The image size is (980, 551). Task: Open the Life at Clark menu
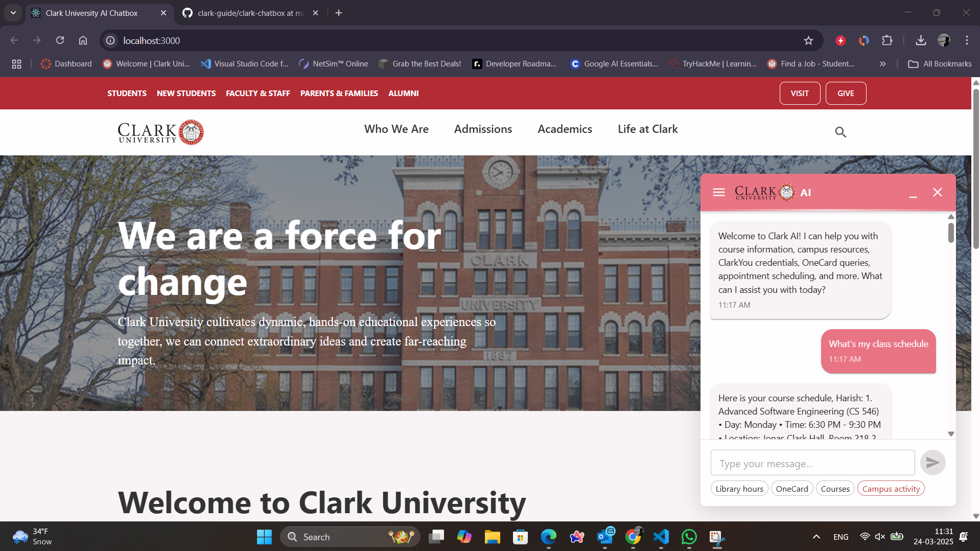pyautogui.click(x=647, y=129)
